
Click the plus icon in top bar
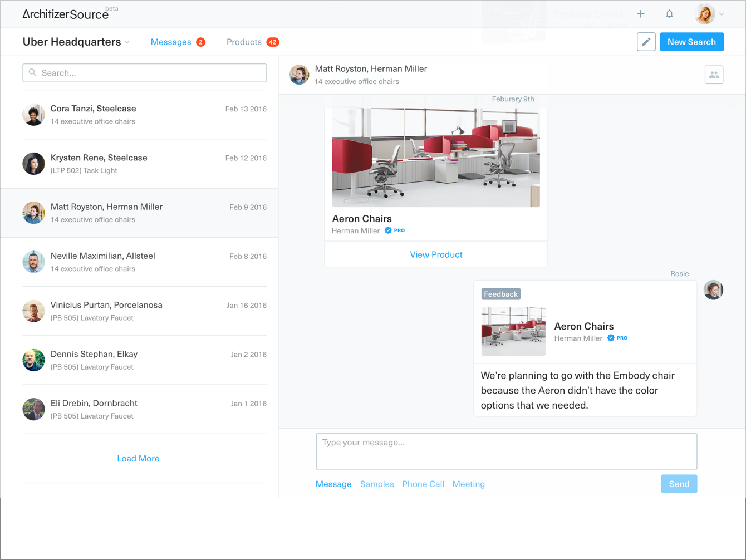(x=641, y=14)
